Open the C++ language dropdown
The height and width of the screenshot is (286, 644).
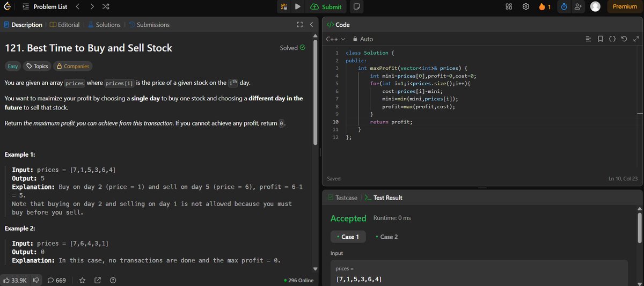(335, 39)
